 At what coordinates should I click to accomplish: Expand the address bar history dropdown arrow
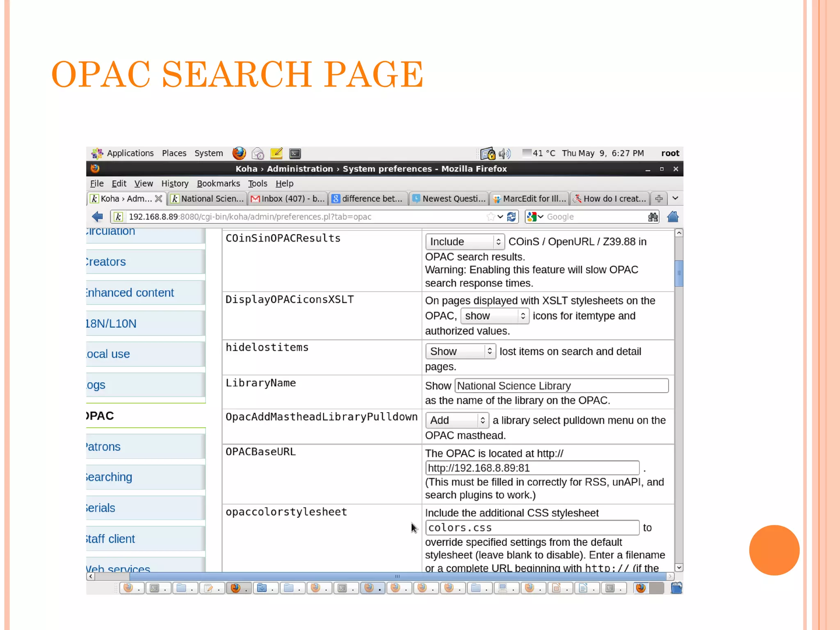pyautogui.click(x=500, y=217)
